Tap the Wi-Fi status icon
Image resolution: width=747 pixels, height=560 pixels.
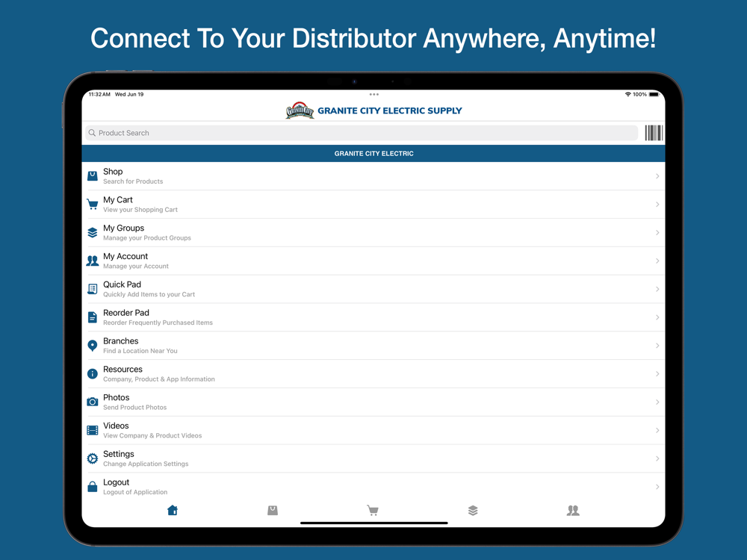628,94
